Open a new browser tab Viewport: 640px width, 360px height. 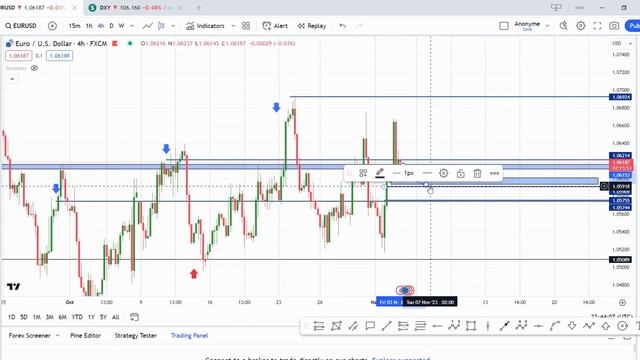point(199,8)
